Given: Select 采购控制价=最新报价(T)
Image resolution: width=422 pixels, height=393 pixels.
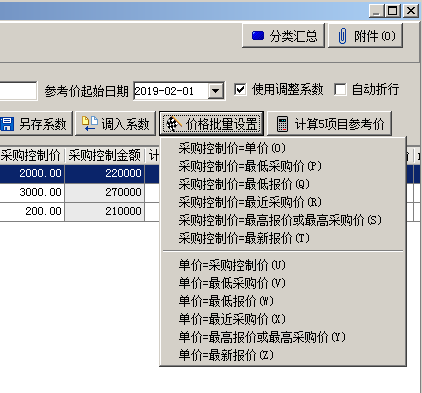Looking at the screenshot, I should click(x=244, y=238).
